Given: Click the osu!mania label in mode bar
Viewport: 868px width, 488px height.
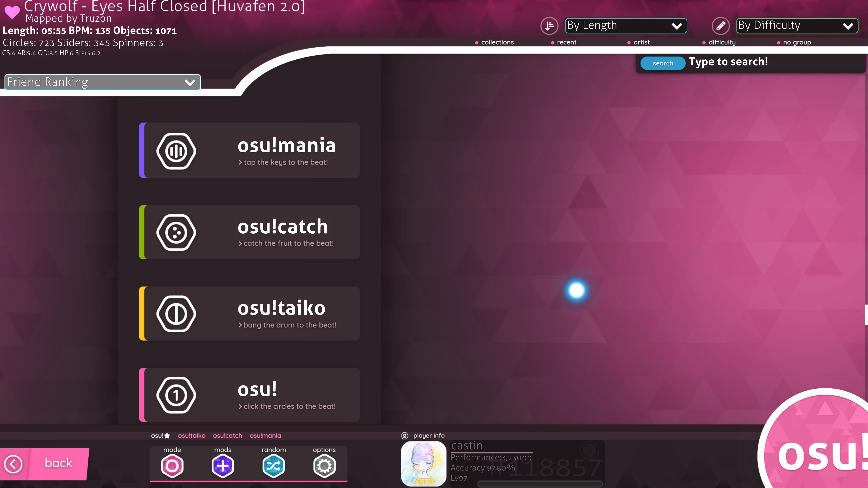Looking at the screenshot, I should (x=265, y=435).
